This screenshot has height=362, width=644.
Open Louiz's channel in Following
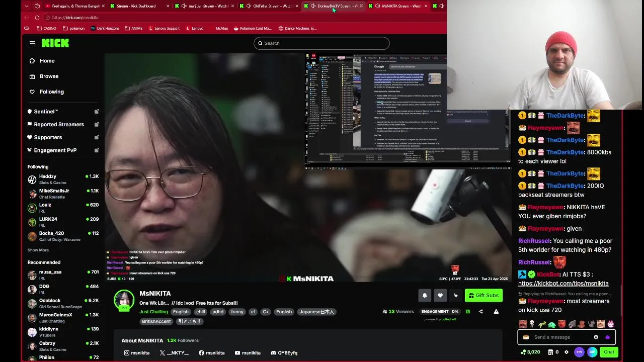pyautogui.click(x=63, y=208)
